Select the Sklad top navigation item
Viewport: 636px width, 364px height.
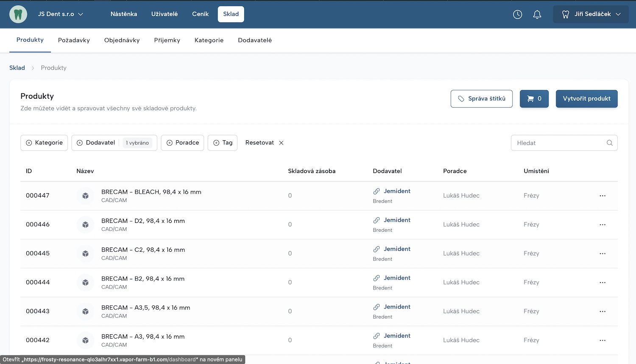(231, 14)
